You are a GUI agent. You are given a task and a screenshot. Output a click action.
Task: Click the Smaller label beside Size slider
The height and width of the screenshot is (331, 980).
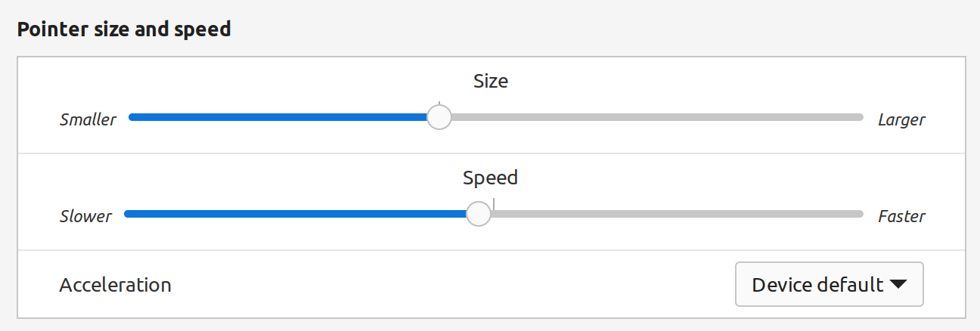point(88,119)
